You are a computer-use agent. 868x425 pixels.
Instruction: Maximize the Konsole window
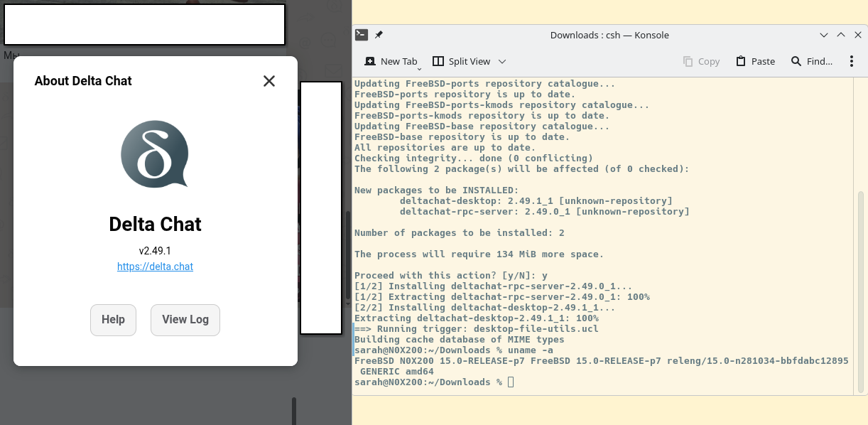(x=841, y=35)
